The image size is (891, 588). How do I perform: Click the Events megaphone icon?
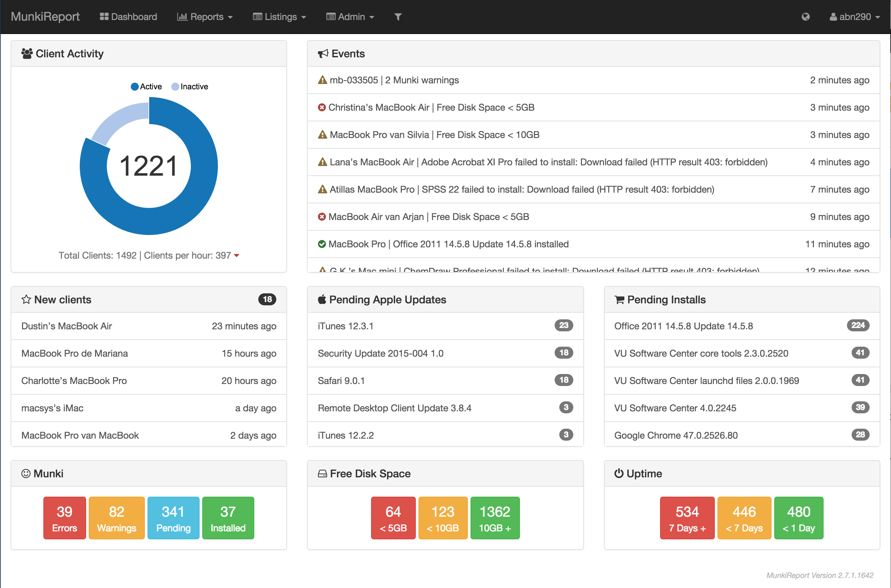tap(322, 54)
